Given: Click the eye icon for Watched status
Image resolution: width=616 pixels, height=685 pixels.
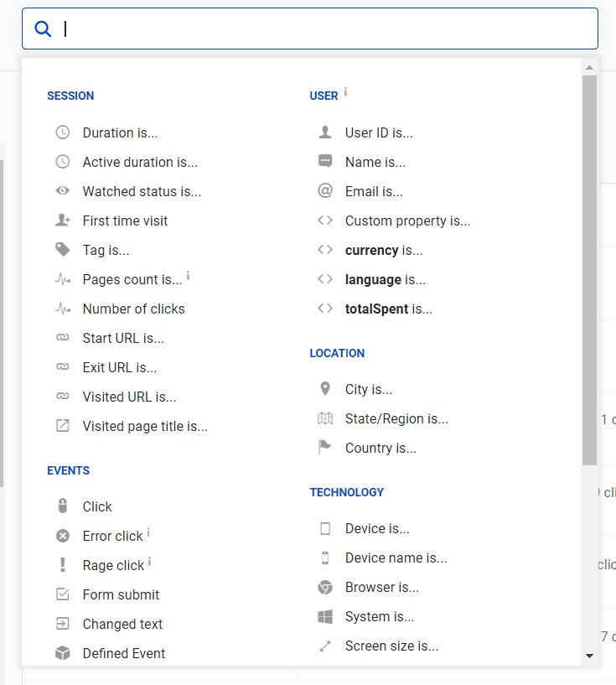Looking at the screenshot, I should pyautogui.click(x=63, y=191).
